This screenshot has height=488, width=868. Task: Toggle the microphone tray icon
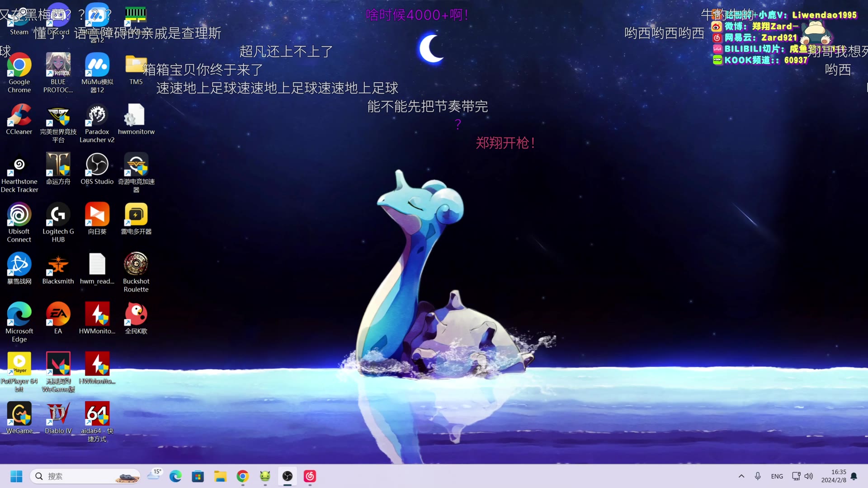pyautogui.click(x=758, y=476)
